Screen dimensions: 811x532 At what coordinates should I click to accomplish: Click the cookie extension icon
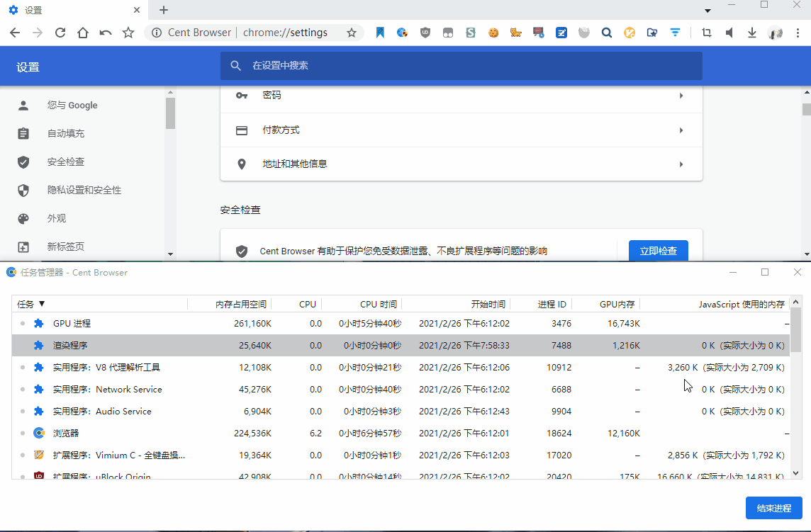tap(493, 33)
